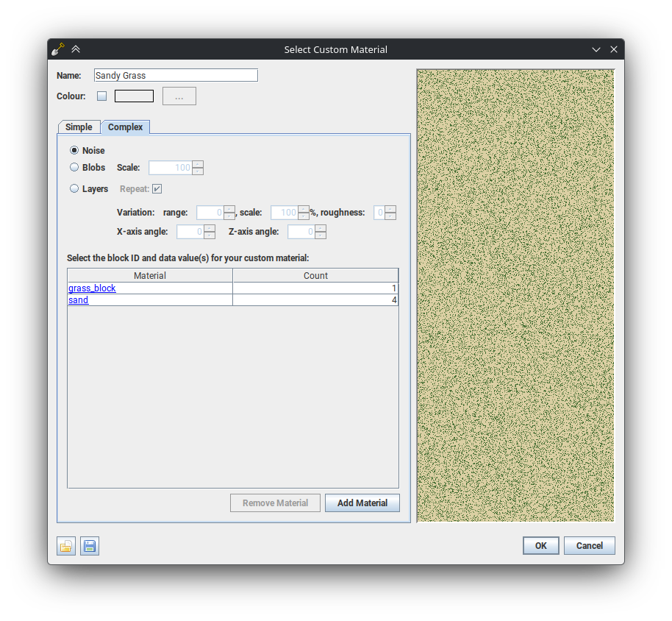Click the Sandy Grass name field
Viewport: 672px width, 621px height.
175,75
